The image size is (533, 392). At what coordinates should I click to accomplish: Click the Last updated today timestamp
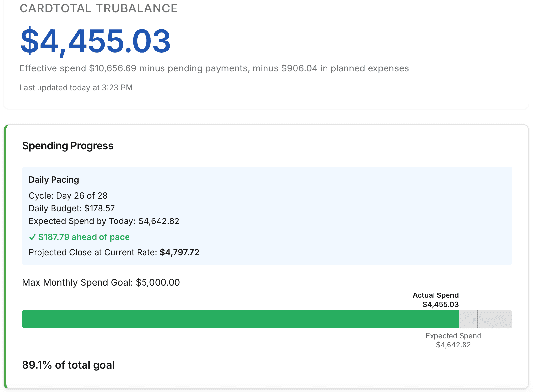tap(76, 87)
